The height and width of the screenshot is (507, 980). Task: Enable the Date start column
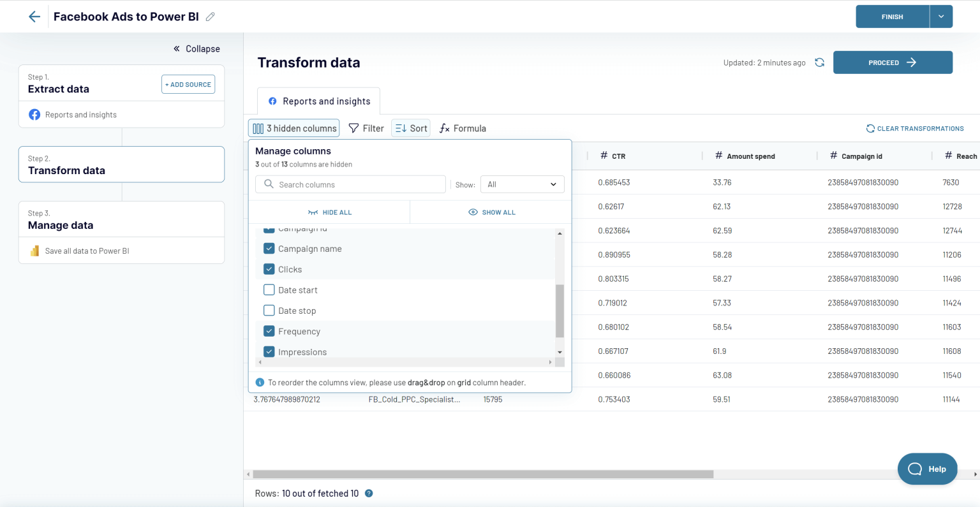269,290
